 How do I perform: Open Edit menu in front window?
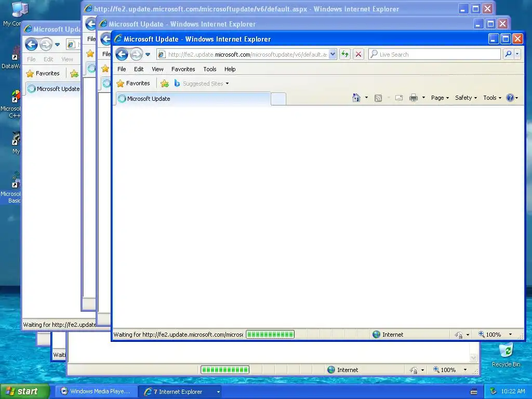pos(138,69)
